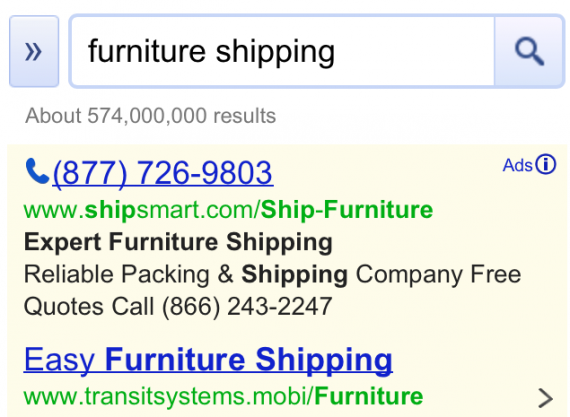The height and width of the screenshot is (417, 570).
Task: Call (877) 726-9803 link
Action: [x=163, y=172]
